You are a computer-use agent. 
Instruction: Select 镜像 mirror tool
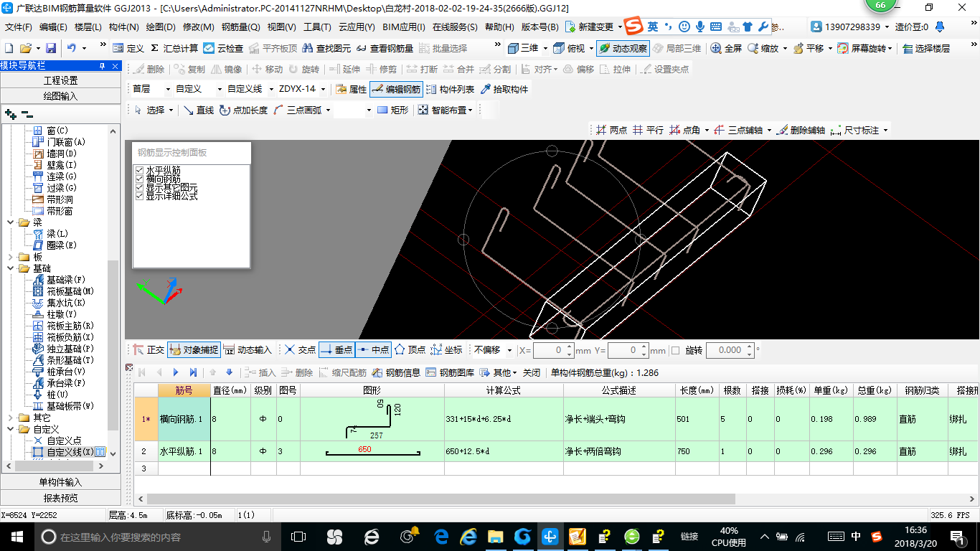pos(227,70)
